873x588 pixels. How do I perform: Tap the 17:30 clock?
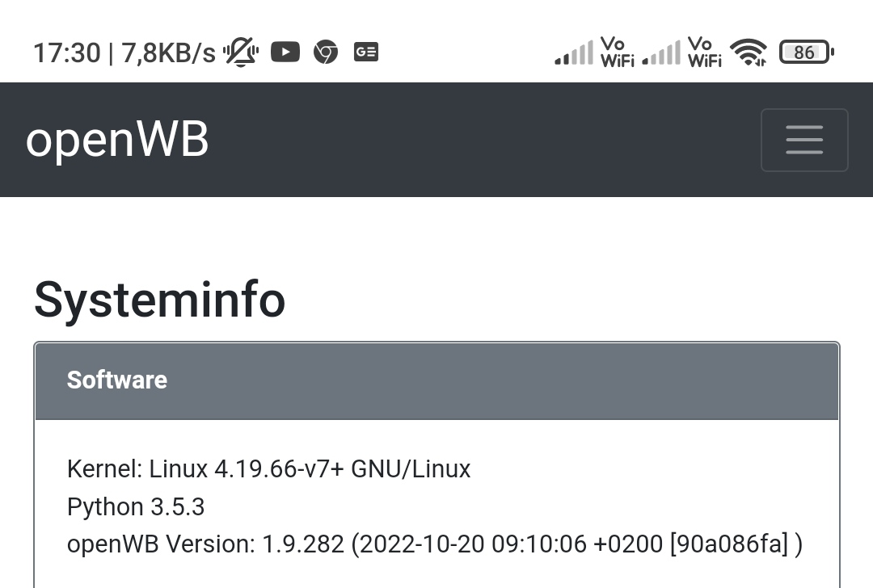pos(66,53)
